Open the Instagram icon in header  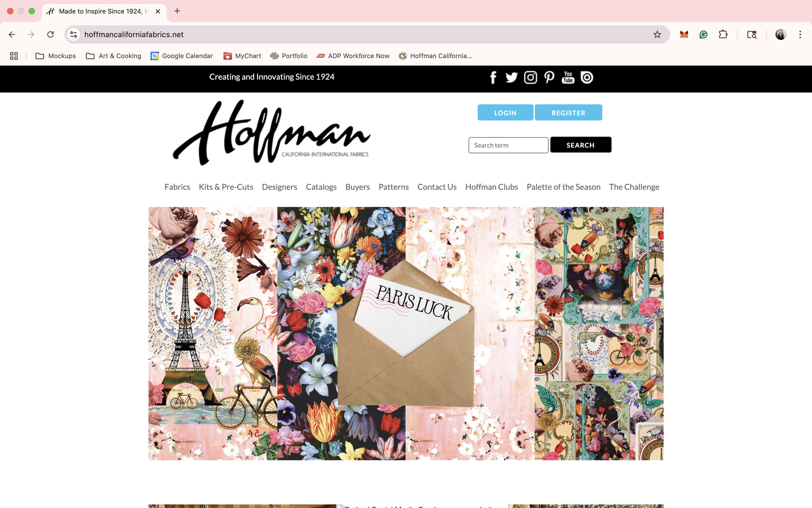click(530, 78)
